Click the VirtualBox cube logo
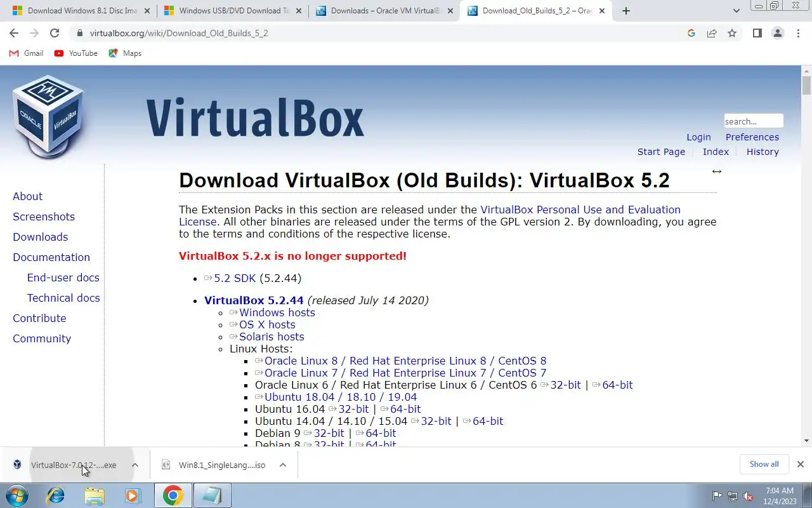This screenshot has width=812, height=508. point(48,116)
